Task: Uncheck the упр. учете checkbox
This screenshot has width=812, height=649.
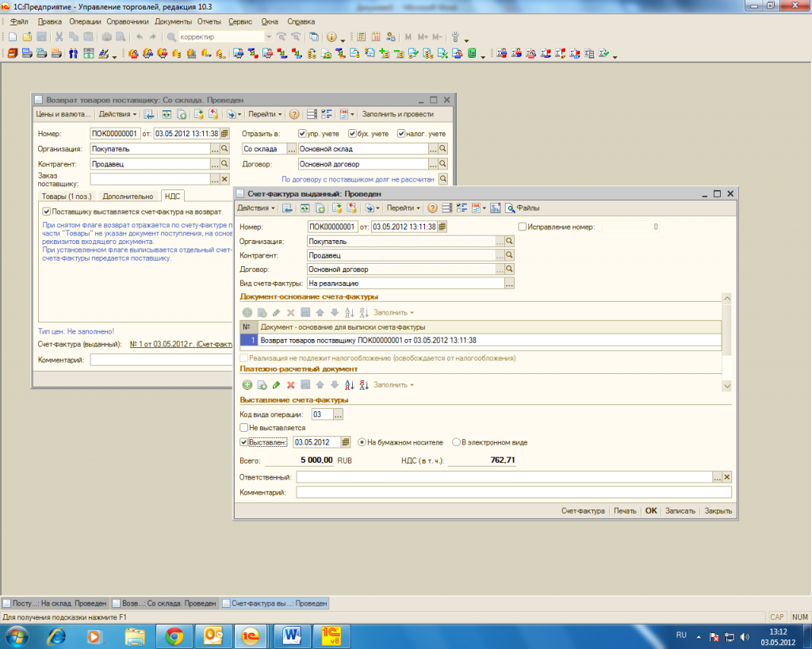Action: pyautogui.click(x=302, y=134)
